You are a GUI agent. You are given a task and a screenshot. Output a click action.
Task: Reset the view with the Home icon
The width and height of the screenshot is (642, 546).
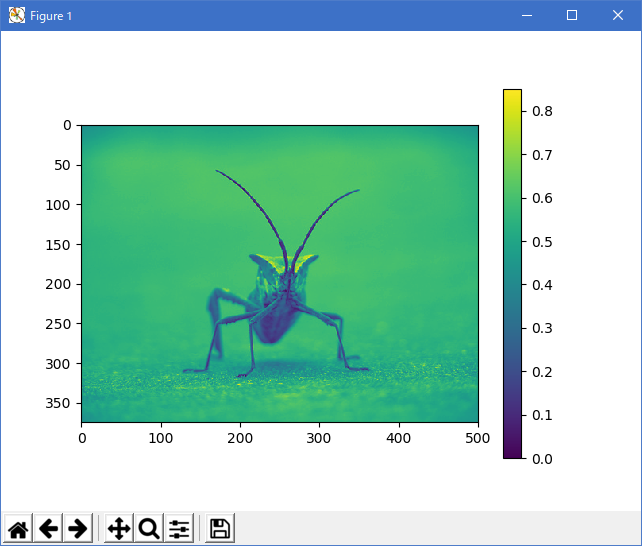[x=18, y=528]
